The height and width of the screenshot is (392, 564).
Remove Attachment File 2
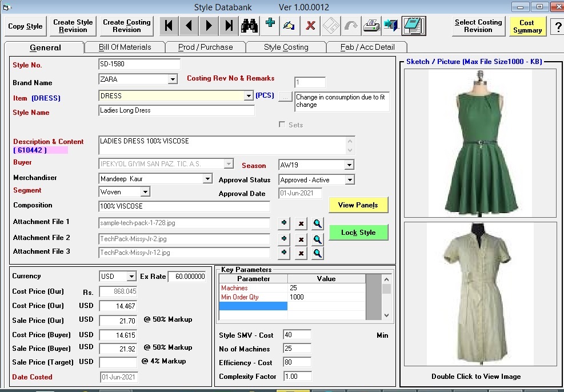(x=301, y=239)
